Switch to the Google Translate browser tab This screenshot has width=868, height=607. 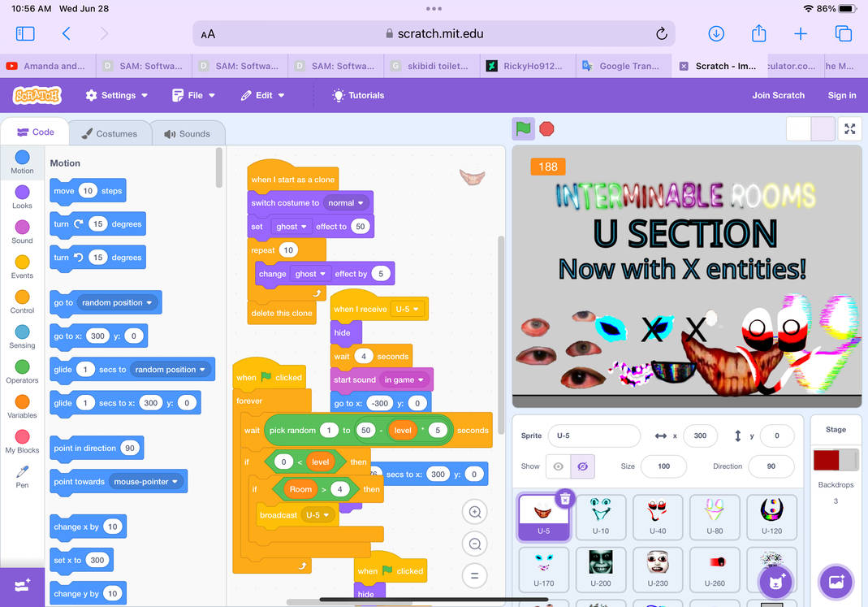point(624,66)
